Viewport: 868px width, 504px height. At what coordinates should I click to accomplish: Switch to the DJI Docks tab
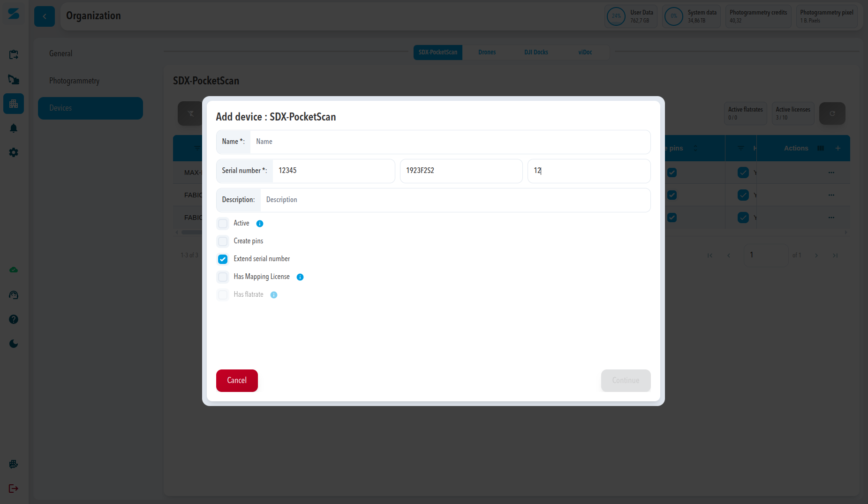pos(536,53)
